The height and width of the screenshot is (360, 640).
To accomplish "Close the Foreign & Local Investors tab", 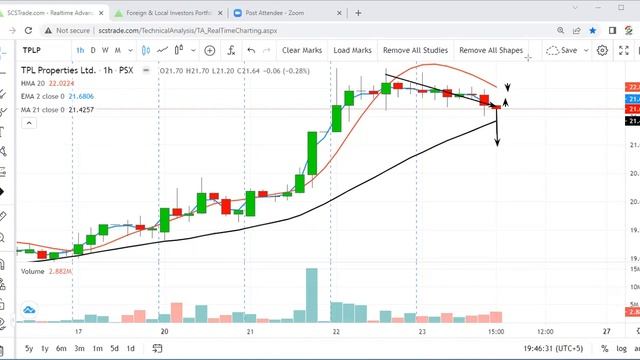I will pyautogui.click(x=220, y=13).
